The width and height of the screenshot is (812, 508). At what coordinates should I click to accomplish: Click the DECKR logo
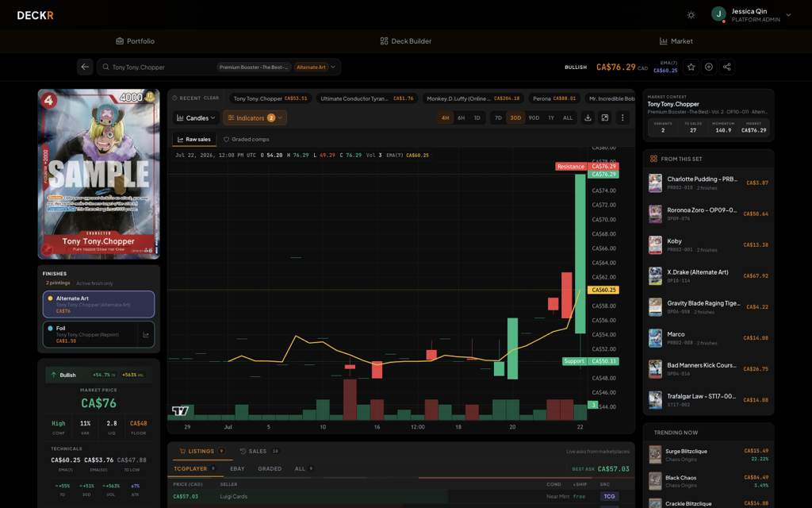[x=35, y=16]
